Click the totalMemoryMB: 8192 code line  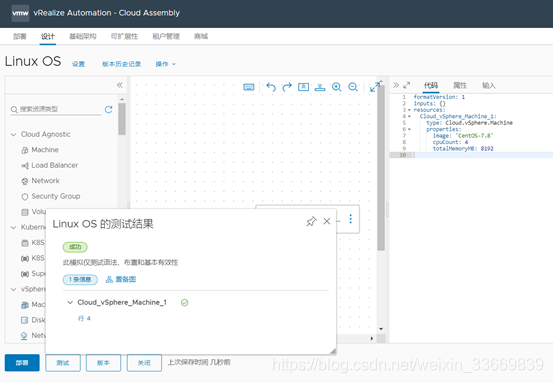(463, 148)
